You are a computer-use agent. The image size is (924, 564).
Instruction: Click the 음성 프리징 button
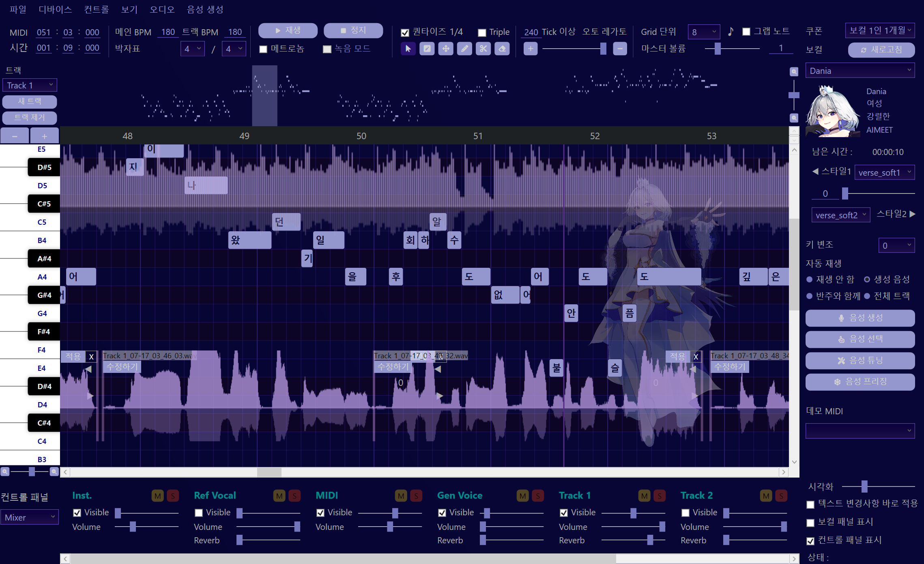tap(860, 382)
